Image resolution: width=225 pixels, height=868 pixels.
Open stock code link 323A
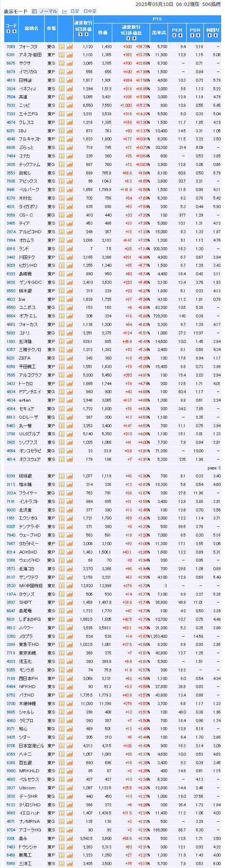point(11,493)
